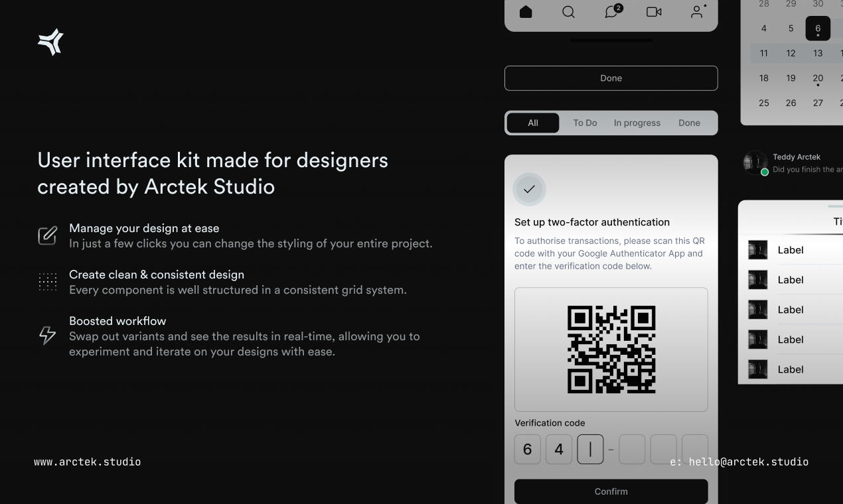This screenshot has width=843, height=504.
Task: Select calendar date 6
Action: click(x=818, y=29)
